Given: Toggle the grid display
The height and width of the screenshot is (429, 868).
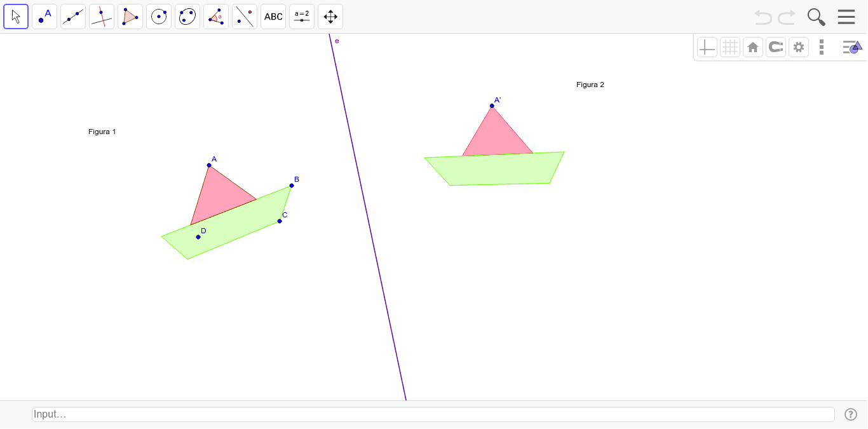Looking at the screenshot, I should tap(730, 47).
